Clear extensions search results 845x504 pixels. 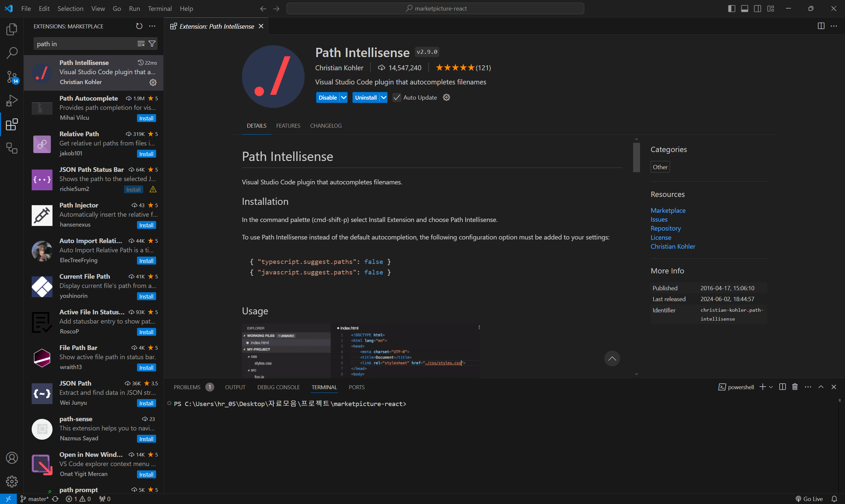(141, 44)
